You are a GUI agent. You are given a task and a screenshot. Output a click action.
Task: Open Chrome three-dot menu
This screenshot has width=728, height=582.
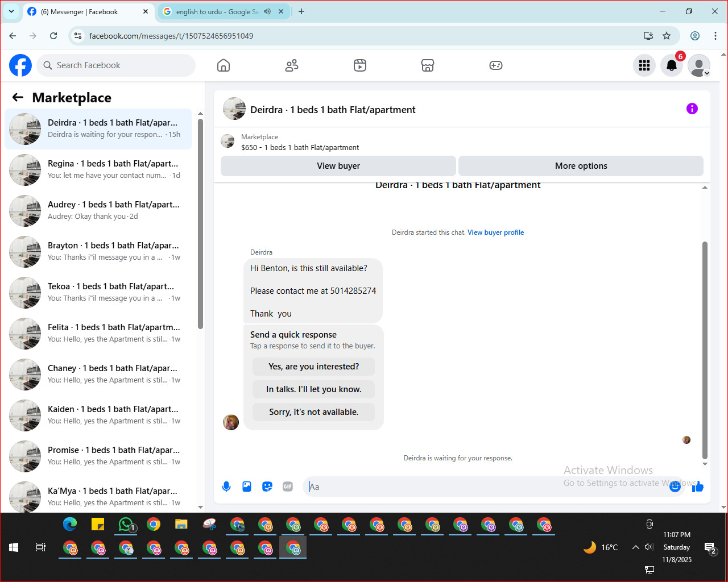715,36
